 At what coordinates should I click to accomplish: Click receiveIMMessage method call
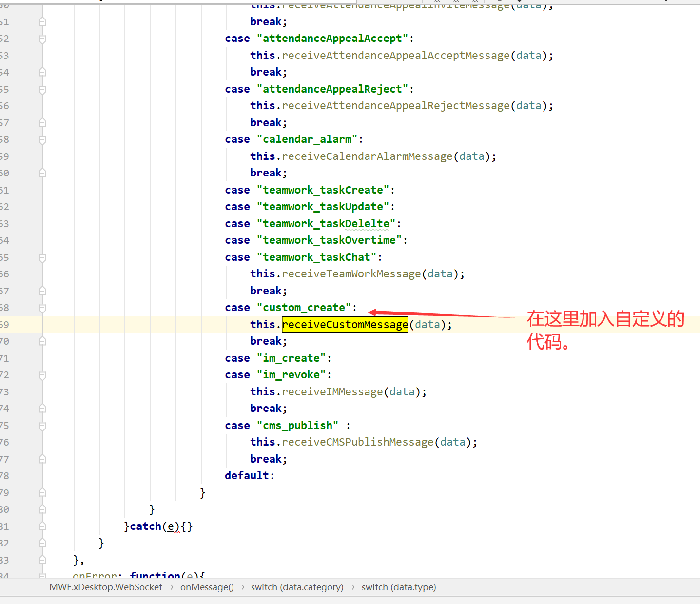332,392
